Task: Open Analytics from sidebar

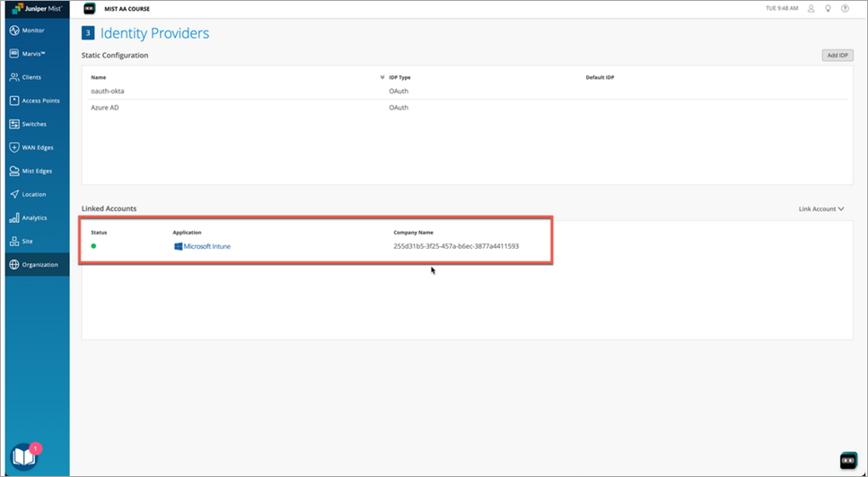Action: click(x=34, y=217)
